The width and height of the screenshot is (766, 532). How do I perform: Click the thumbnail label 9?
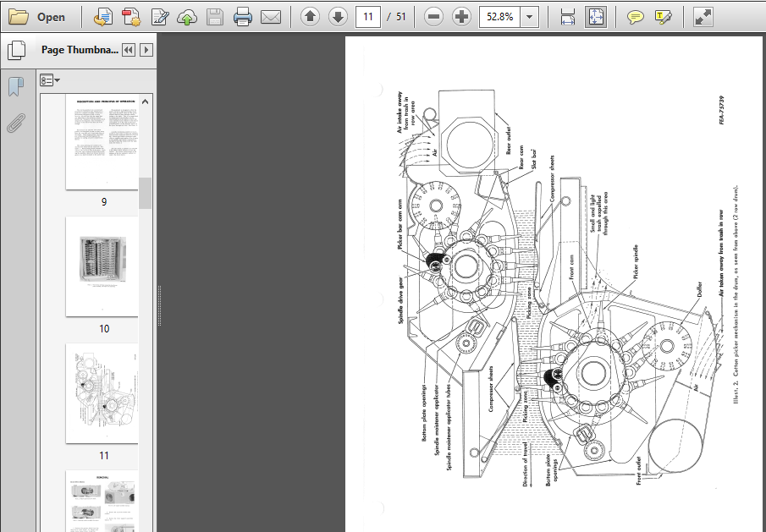(103, 201)
